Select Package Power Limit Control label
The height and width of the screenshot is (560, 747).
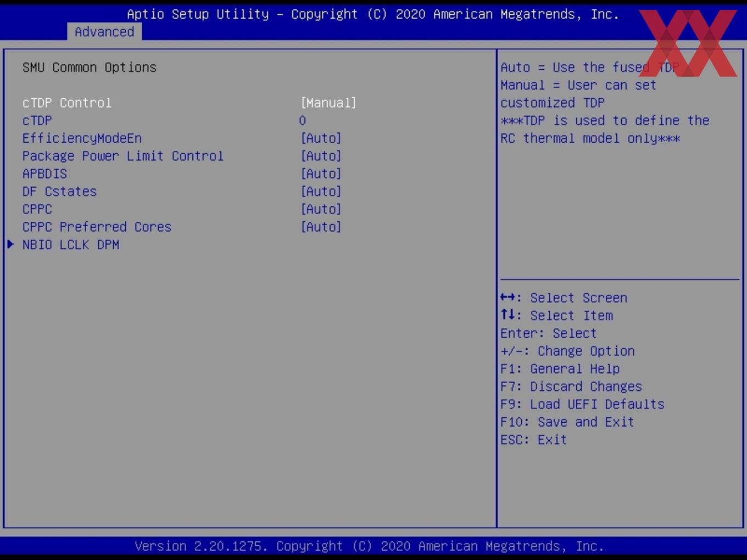coord(123,156)
